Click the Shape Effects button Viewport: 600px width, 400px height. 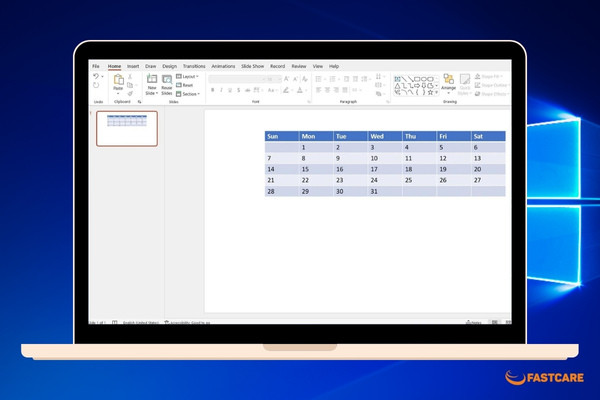pos(491,94)
